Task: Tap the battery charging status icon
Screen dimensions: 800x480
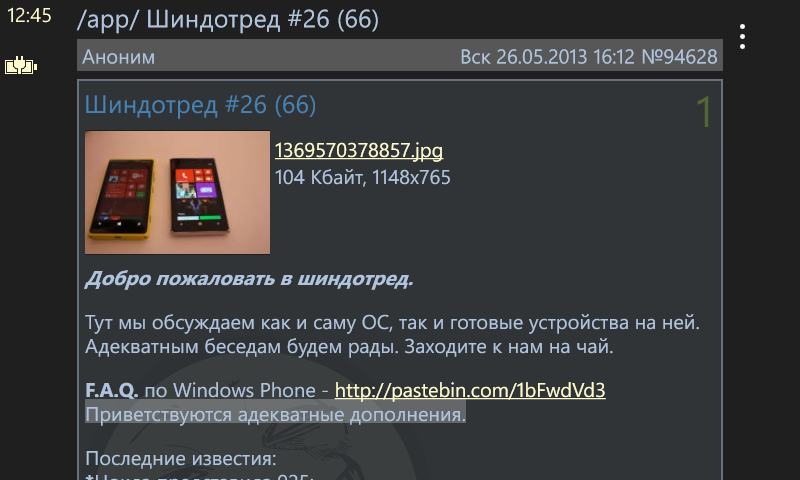Action: click(x=20, y=66)
